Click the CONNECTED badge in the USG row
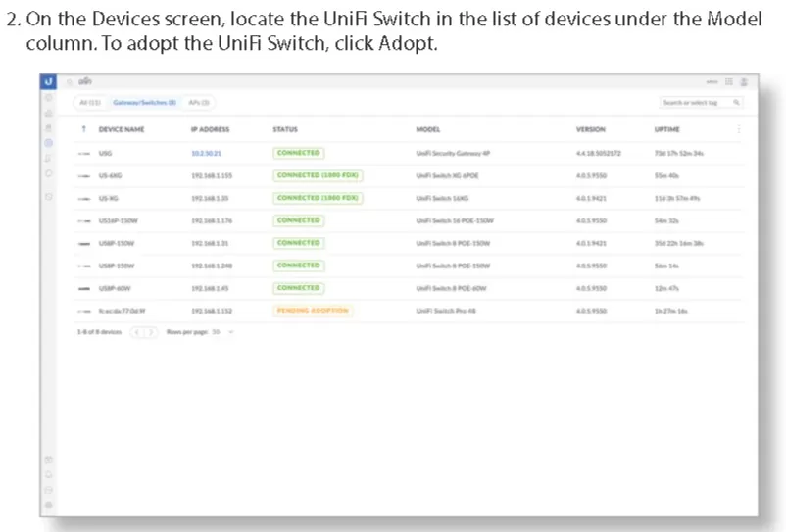Viewport: 786px width, 532px height. pyautogui.click(x=298, y=153)
